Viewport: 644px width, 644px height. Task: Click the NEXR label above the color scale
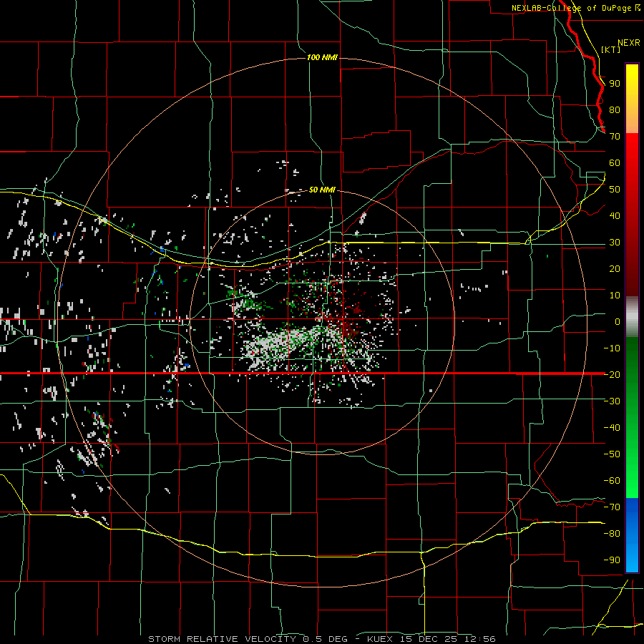tap(629, 43)
